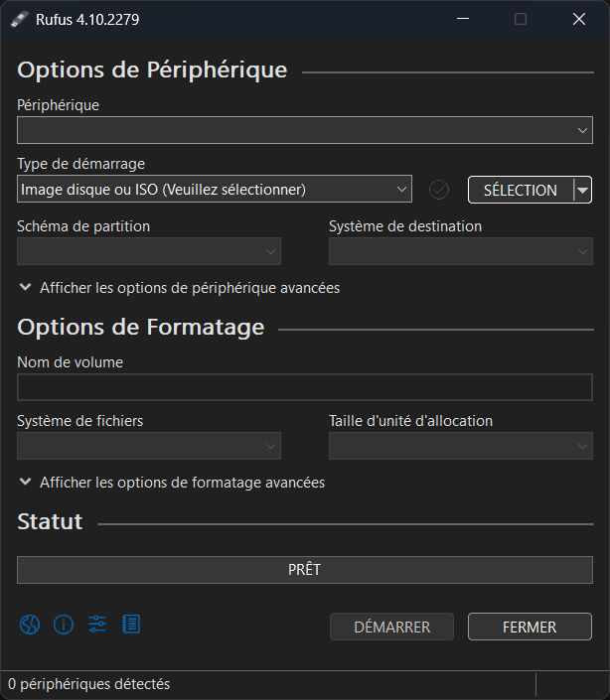Open the settings sliders icon
This screenshot has width=610, height=700.
coord(97,625)
